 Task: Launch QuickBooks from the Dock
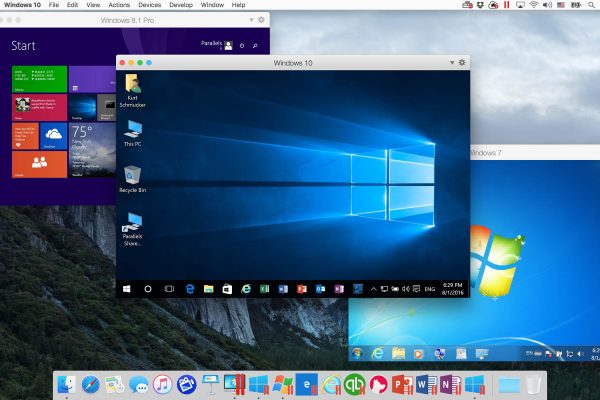[x=354, y=384]
